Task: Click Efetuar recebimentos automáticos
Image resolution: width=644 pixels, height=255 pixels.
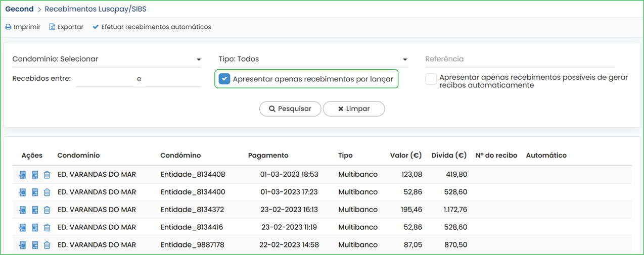Action: pyautogui.click(x=152, y=27)
